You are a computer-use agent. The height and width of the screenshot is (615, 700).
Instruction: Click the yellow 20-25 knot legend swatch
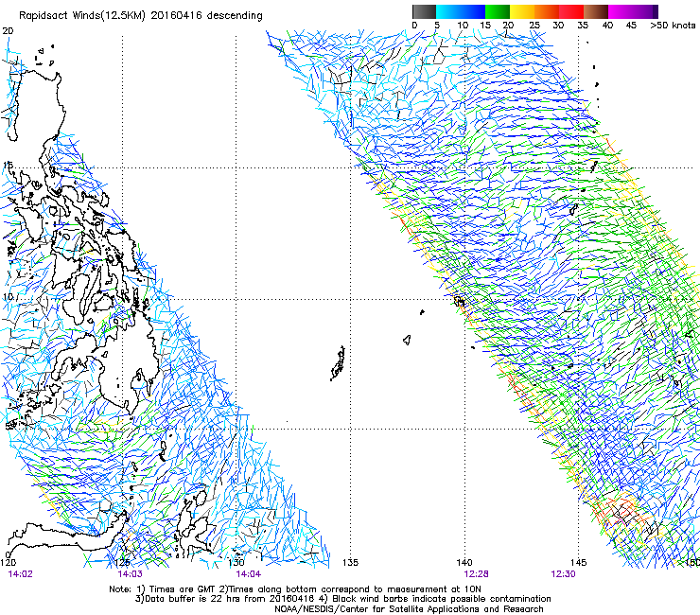click(522, 11)
